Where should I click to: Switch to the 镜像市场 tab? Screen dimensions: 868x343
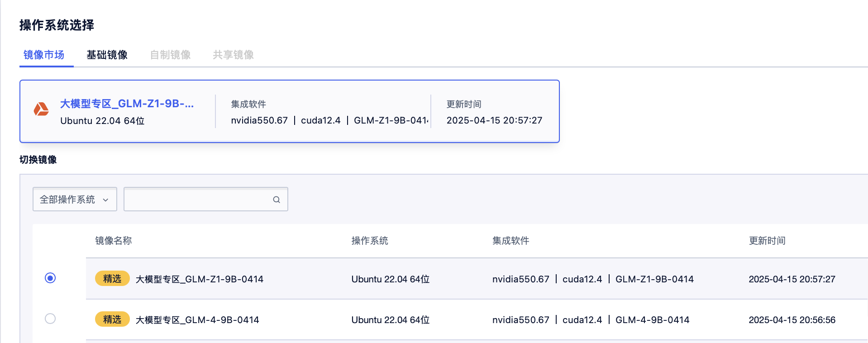[x=44, y=55]
